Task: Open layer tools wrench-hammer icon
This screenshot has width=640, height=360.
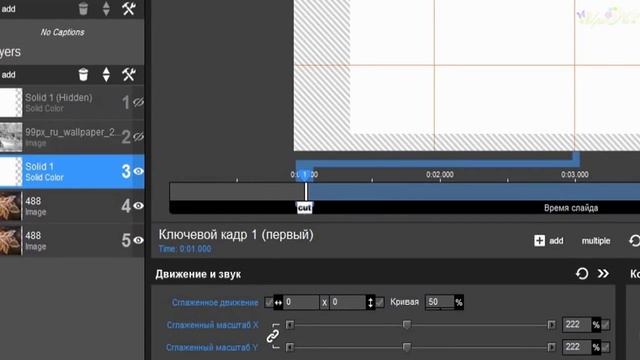Action: 129,75
